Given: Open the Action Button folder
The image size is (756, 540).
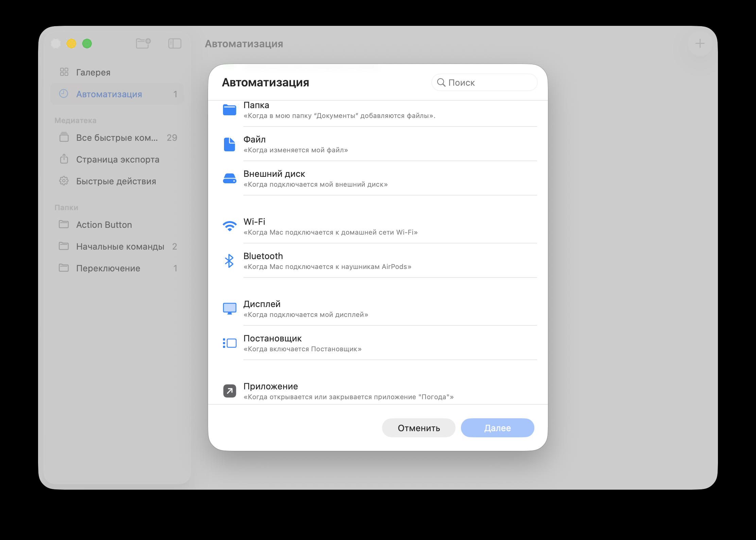Looking at the screenshot, I should tap(104, 225).
